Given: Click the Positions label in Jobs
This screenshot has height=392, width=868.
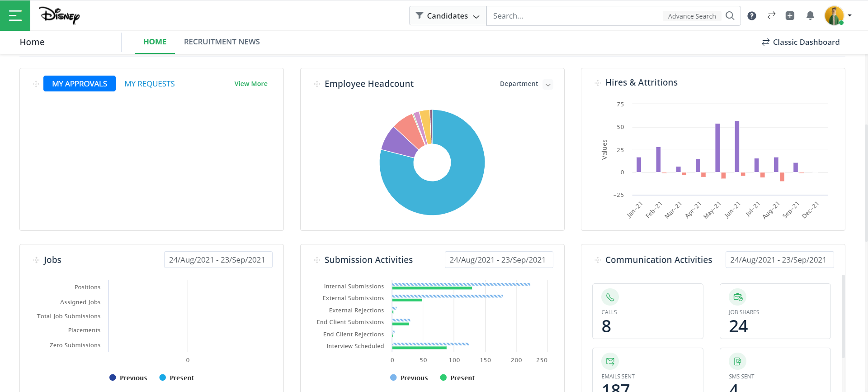Looking at the screenshot, I should pos(88,287).
